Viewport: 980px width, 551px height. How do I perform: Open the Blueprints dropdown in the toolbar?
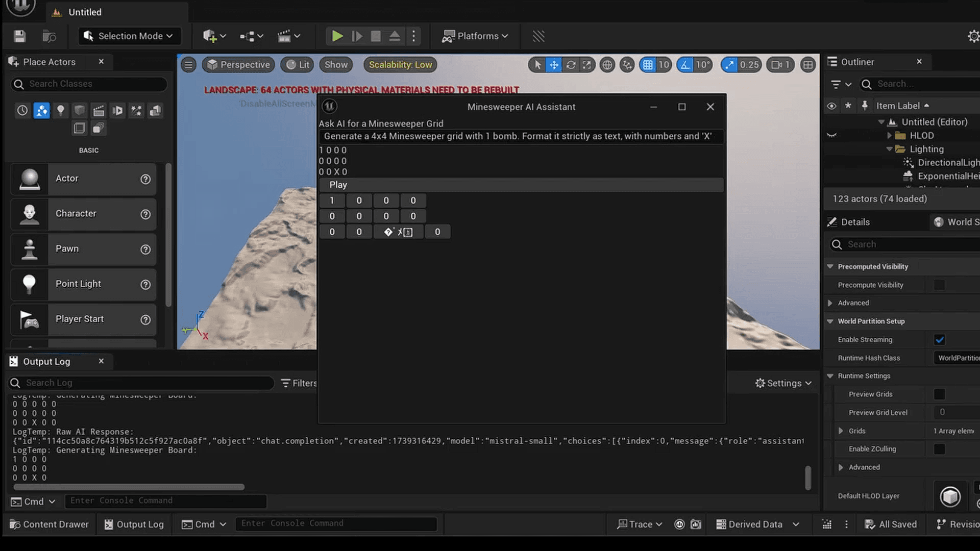pos(251,36)
